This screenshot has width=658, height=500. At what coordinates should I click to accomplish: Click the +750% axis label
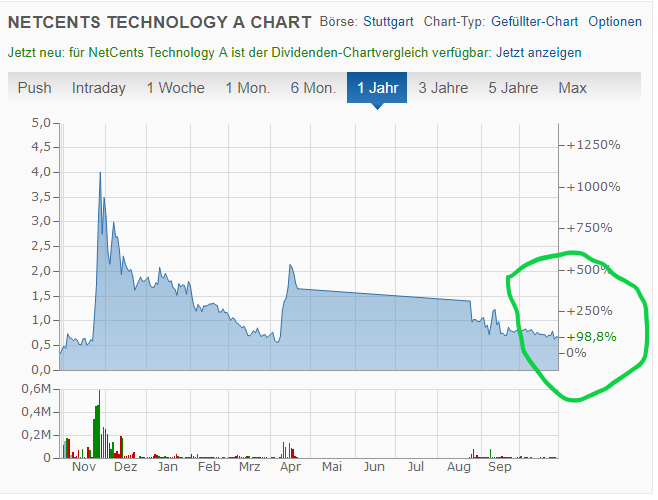[589, 228]
